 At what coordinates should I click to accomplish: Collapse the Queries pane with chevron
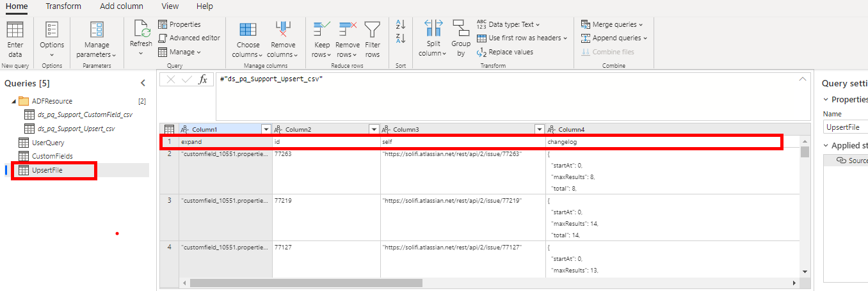143,83
